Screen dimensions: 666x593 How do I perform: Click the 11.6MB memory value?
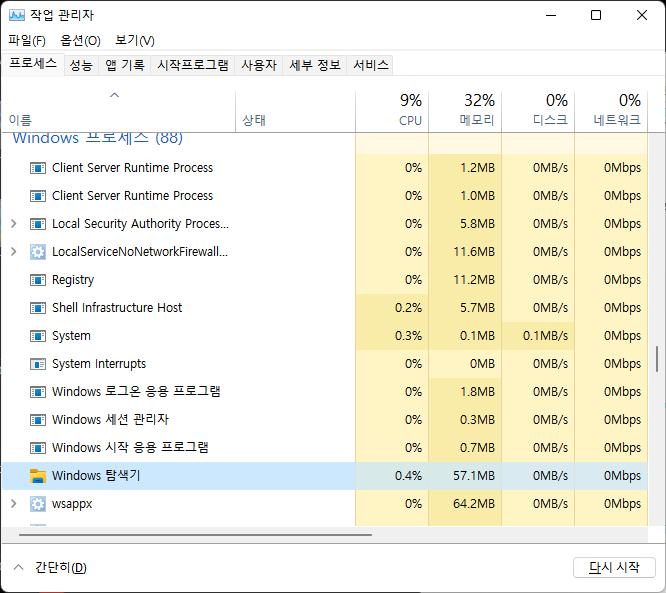(x=474, y=251)
